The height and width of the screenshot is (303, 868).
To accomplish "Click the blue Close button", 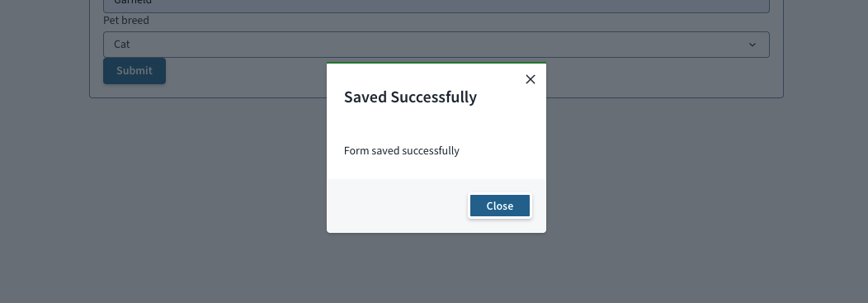I will pyautogui.click(x=499, y=206).
